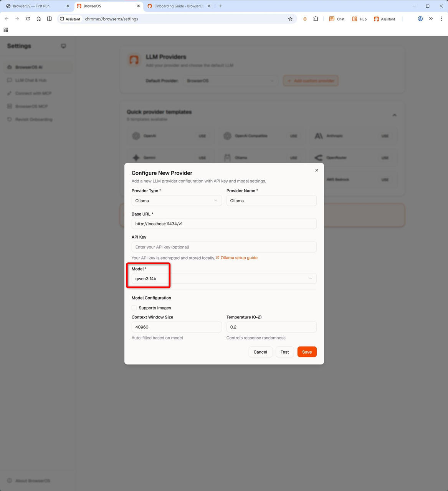
Task: Reload the page with refresh icon
Action: tap(28, 19)
